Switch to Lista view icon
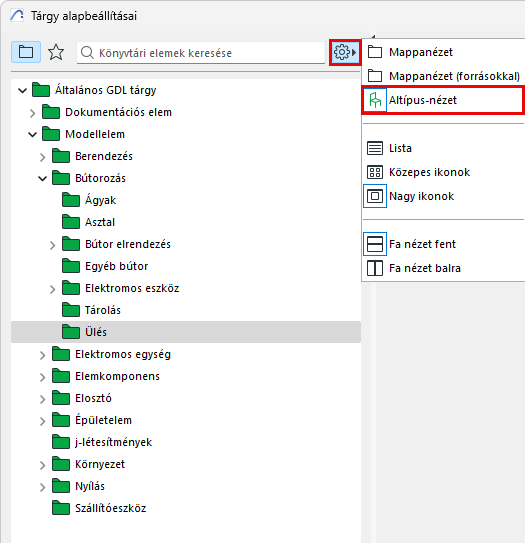Viewport: 525px width, 543px height. 375,148
